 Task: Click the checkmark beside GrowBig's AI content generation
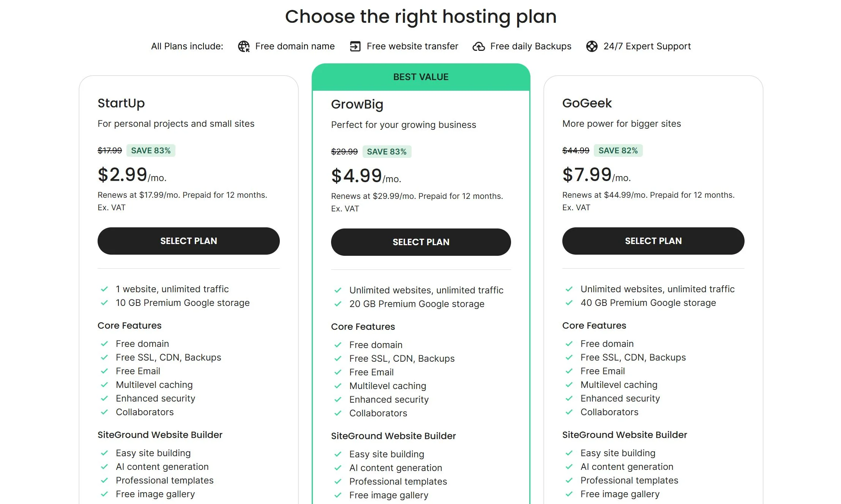coord(337,468)
